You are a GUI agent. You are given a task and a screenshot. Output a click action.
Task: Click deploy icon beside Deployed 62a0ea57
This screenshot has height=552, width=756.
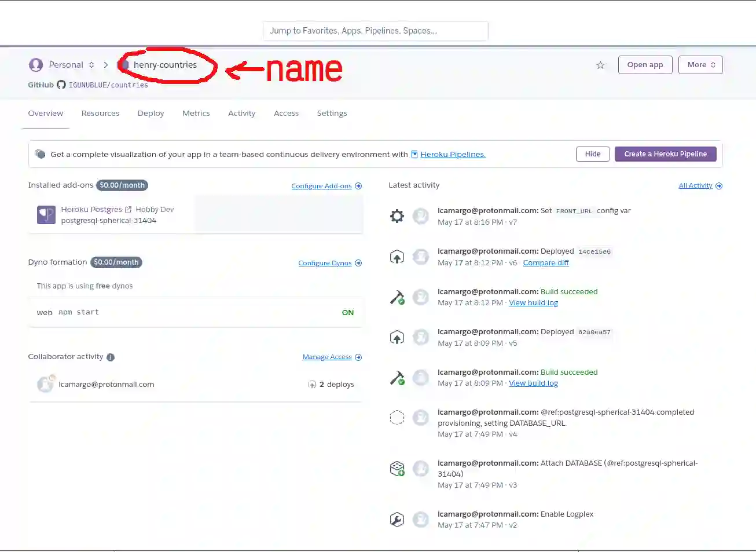pos(397,337)
